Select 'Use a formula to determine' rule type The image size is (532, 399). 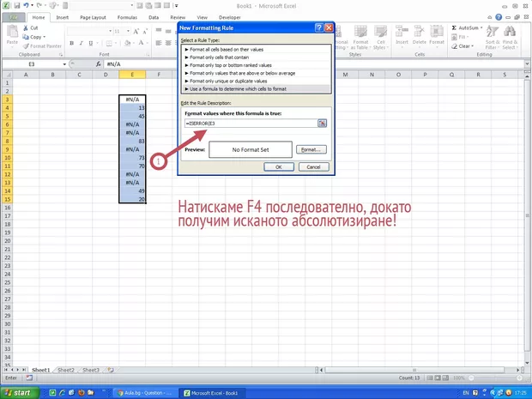pos(257,89)
